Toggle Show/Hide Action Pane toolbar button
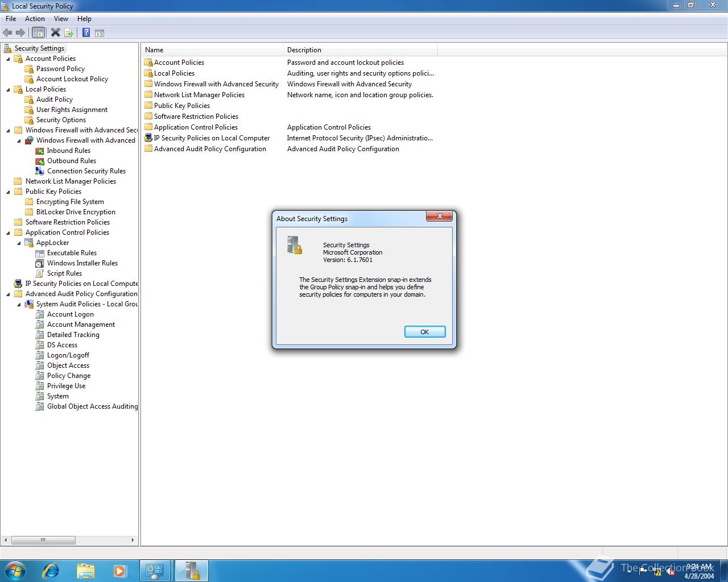The height and width of the screenshot is (582, 728). tap(100, 33)
